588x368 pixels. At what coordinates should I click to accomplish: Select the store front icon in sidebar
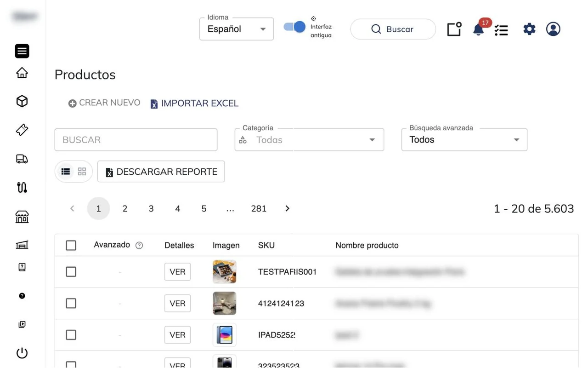22,217
